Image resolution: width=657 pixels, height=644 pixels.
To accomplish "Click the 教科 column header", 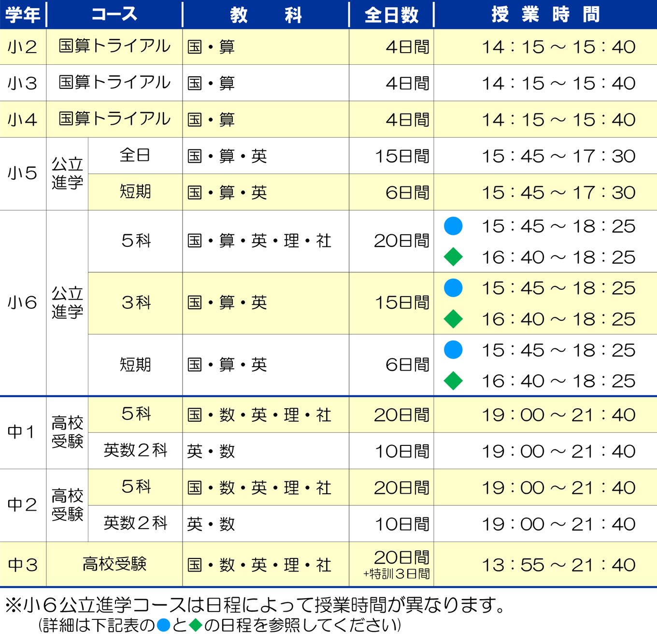I will click(266, 15).
